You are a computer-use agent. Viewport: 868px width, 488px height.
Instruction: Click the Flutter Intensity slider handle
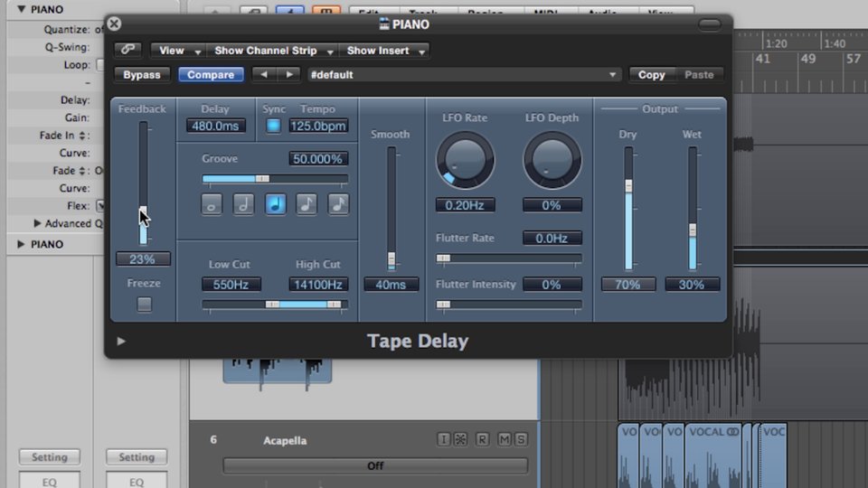[443, 305]
